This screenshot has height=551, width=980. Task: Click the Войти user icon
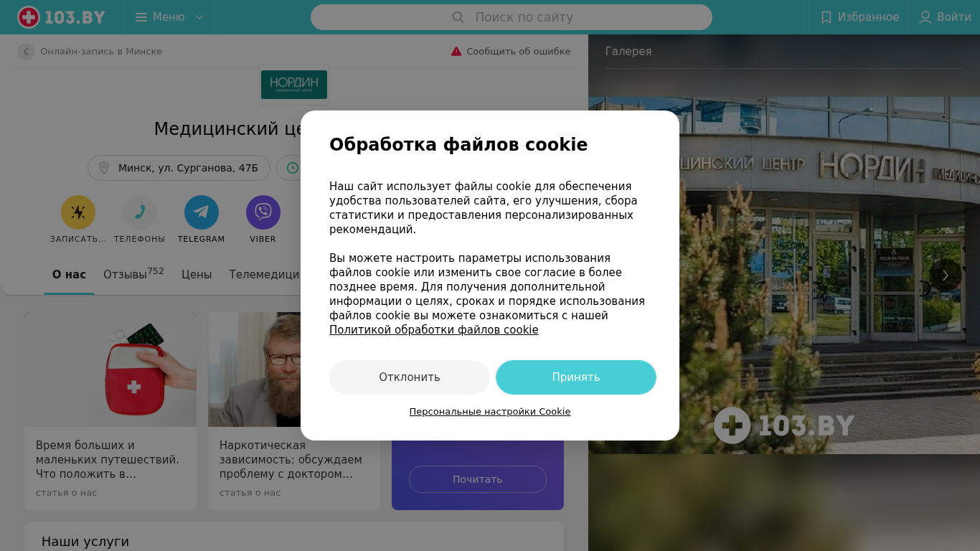[925, 17]
